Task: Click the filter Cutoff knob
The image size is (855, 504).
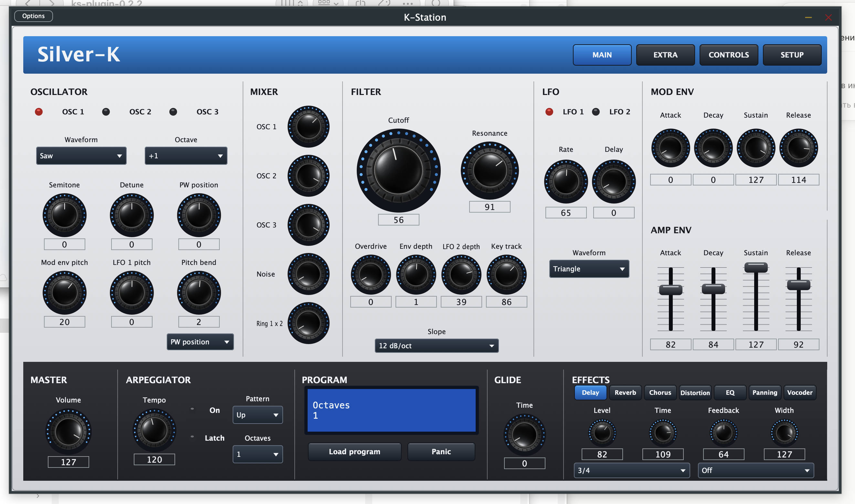Action: pos(398,170)
